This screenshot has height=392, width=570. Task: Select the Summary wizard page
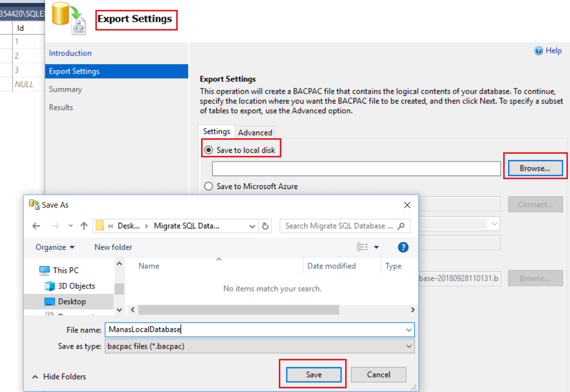coord(65,90)
